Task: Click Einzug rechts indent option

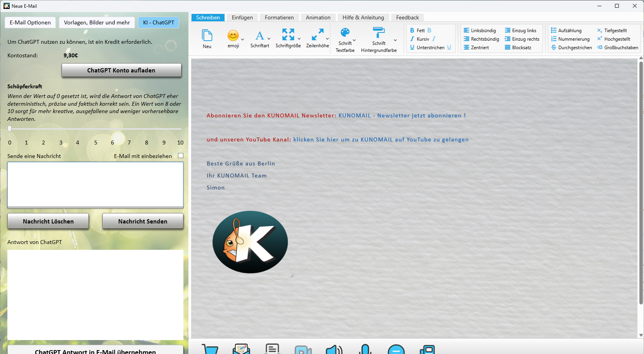Action: [522, 39]
